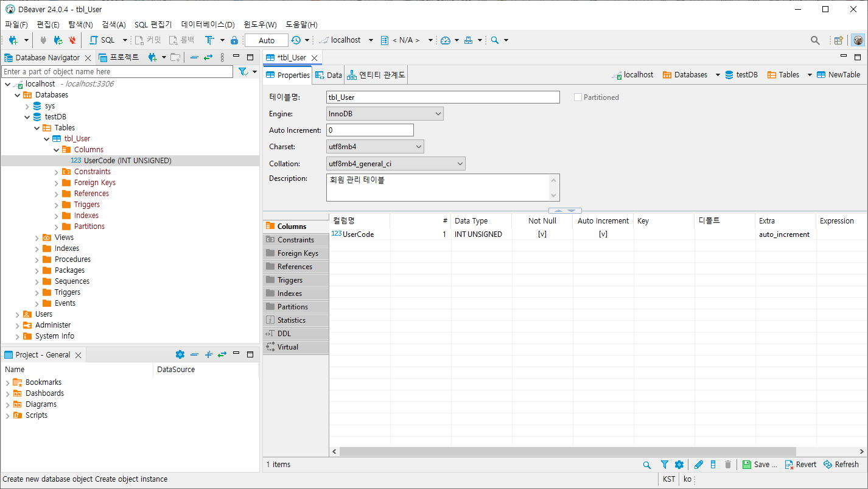Click the search icon in bottom toolbar
The image size is (868, 489).
pyautogui.click(x=647, y=465)
